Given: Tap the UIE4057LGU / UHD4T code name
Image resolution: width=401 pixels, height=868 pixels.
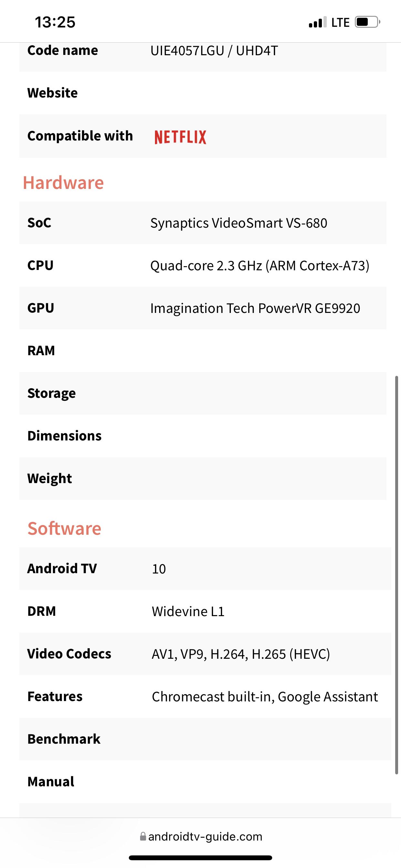Looking at the screenshot, I should point(214,51).
